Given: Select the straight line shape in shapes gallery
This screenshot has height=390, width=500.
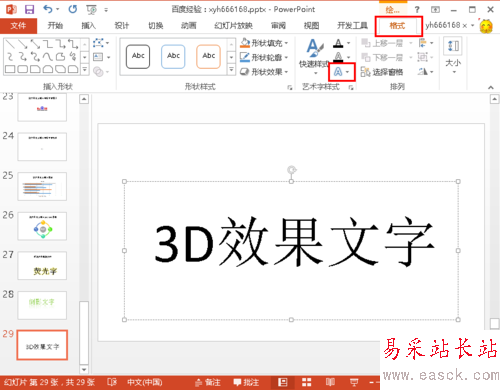Looking at the screenshot, I should (10, 44).
